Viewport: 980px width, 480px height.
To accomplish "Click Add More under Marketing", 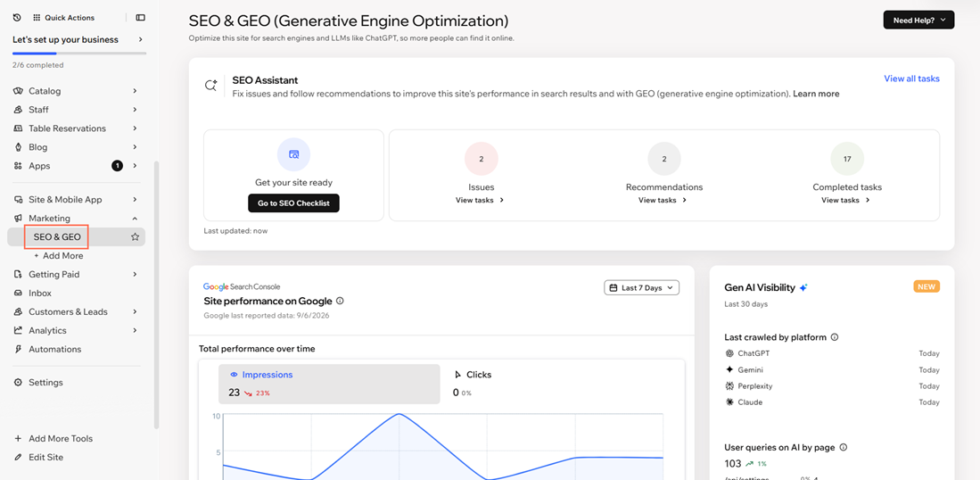I will [58, 256].
